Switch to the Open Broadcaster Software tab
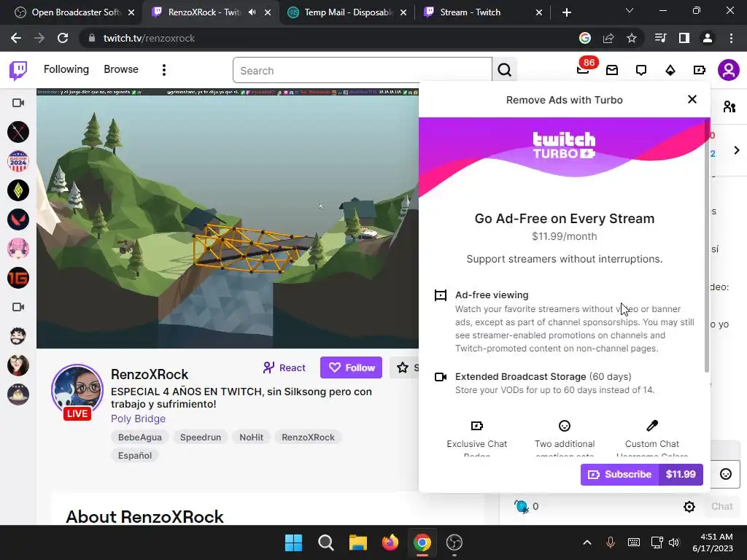Viewport: 747px width, 560px height. [74, 12]
